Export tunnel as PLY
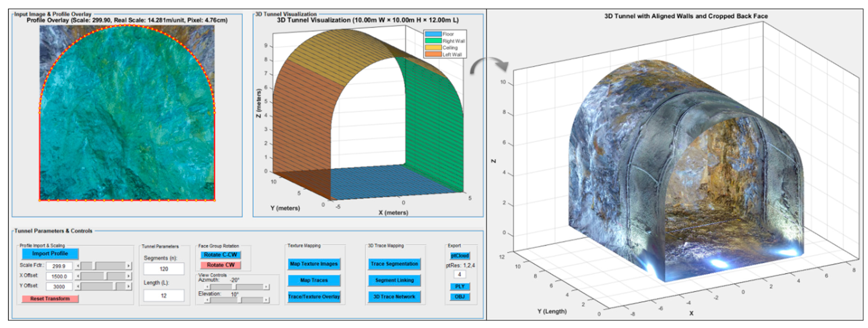The image size is (868, 328). (460, 286)
